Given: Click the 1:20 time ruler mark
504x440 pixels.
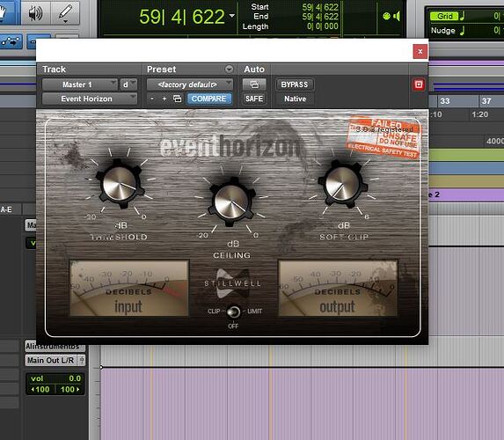Looking at the screenshot, I should (480, 114).
